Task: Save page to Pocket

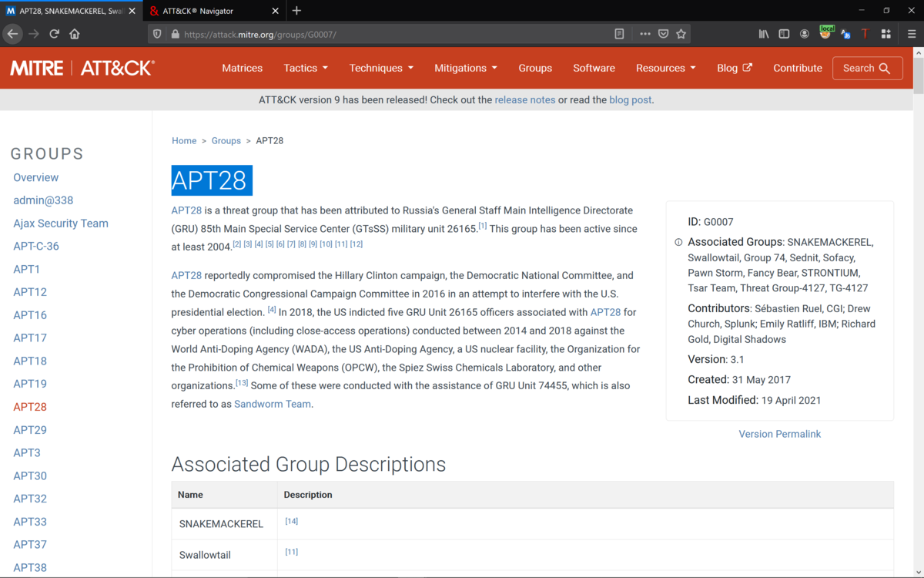Action: coord(663,34)
